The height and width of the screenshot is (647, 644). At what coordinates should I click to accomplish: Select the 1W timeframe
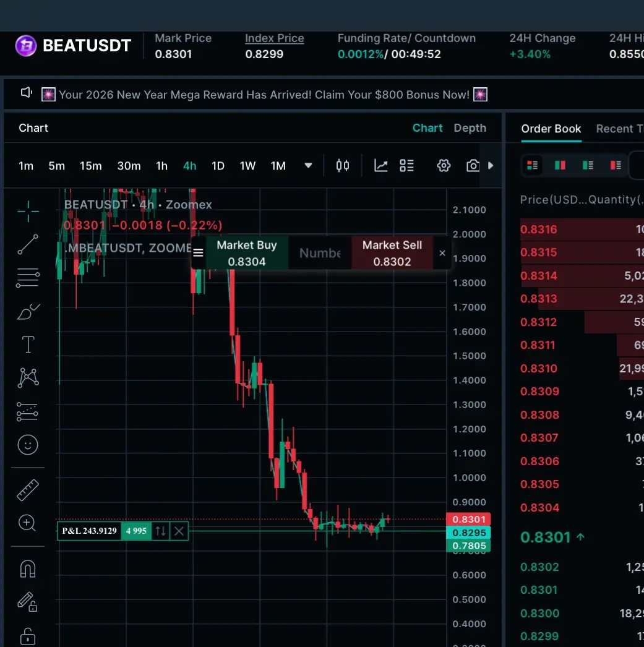coord(247,166)
